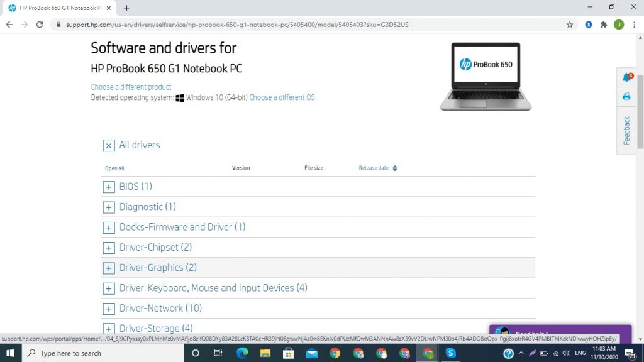This screenshot has width=644, height=362.
Task: Launch Microsoft Edge from the taskbar
Action: [242, 353]
